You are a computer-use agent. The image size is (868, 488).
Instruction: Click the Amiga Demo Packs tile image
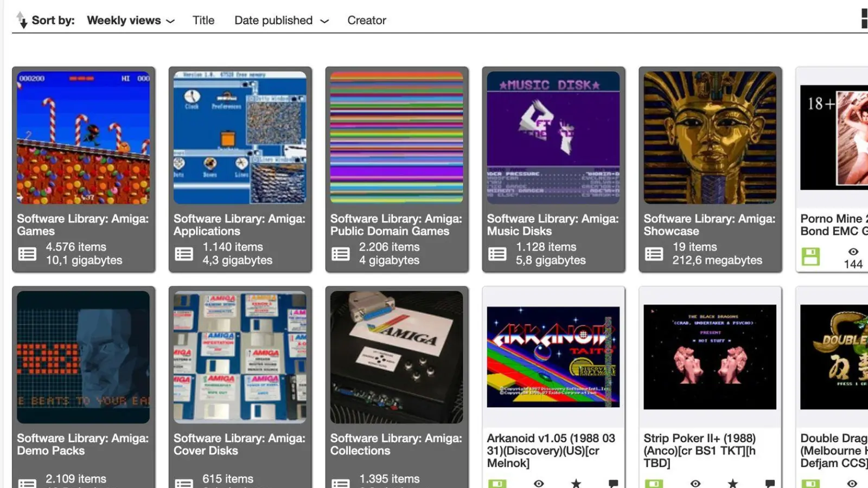(84, 357)
